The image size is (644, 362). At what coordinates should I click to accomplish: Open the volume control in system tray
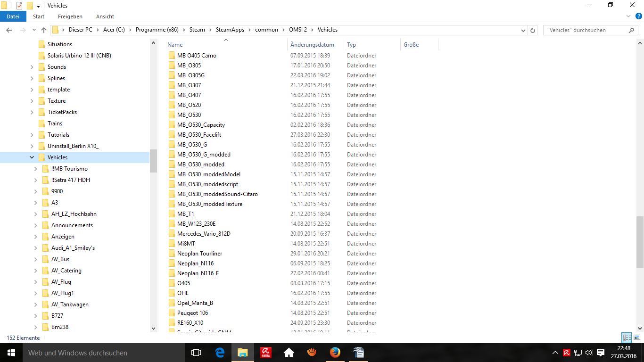[588, 353]
